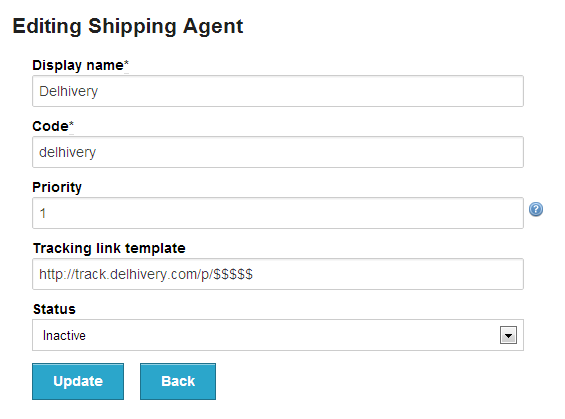
Task: Open the Status combo box showing Inactive
Action: pyautogui.click(x=278, y=335)
